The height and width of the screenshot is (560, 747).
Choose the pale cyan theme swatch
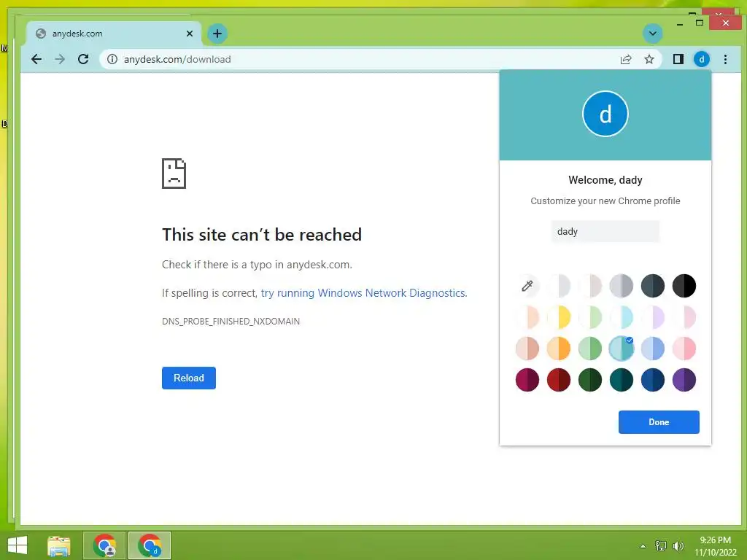(x=622, y=317)
